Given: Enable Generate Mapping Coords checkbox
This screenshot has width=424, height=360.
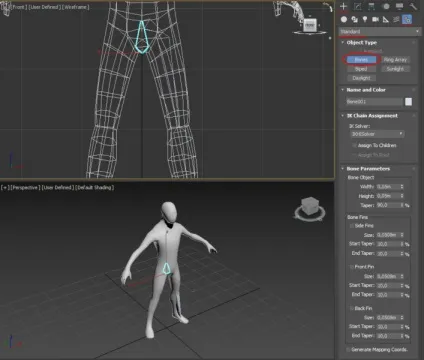Looking at the screenshot, I should point(348,349).
